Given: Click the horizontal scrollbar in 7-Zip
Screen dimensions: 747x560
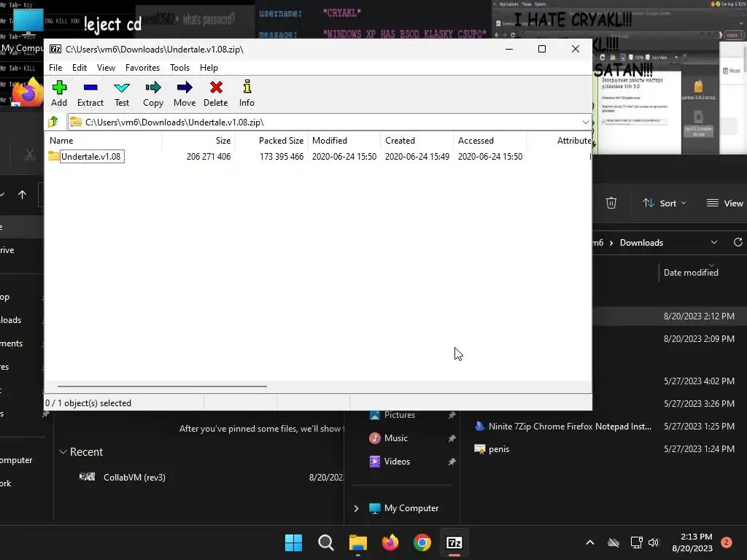Looking at the screenshot, I should 162,386.
